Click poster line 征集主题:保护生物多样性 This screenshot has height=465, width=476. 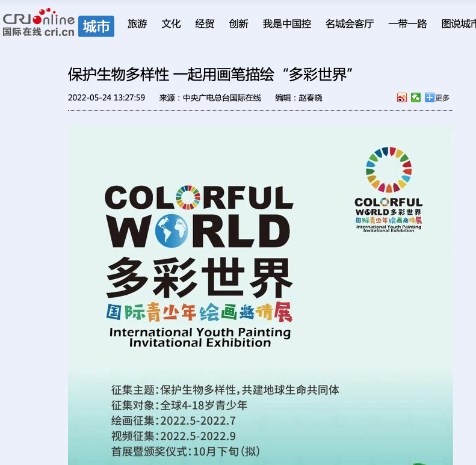point(225,390)
